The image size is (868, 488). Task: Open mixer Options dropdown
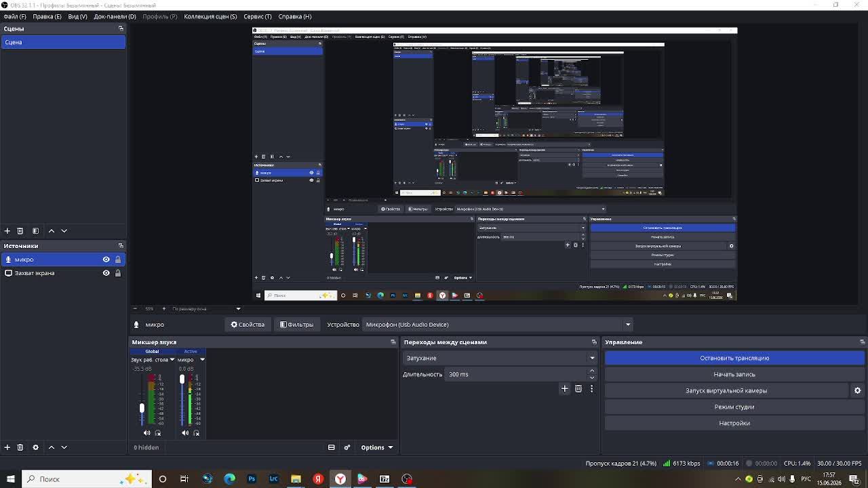[x=376, y=447]
